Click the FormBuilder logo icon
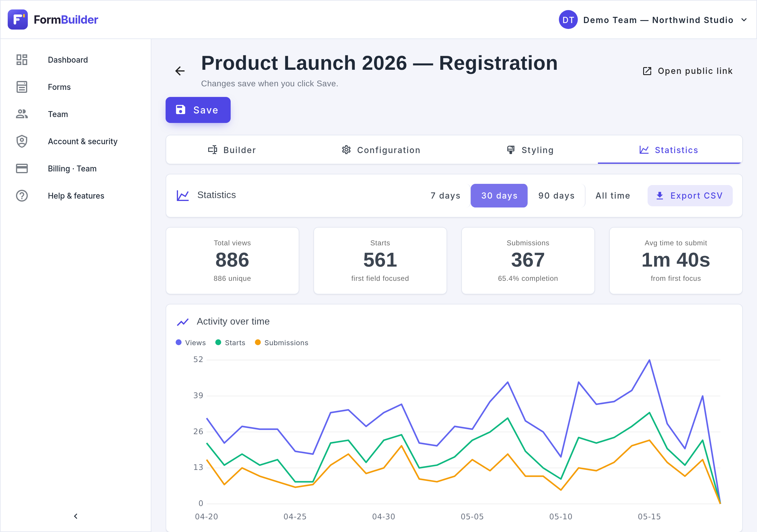 pyautogui.click(x=18, y=20)
